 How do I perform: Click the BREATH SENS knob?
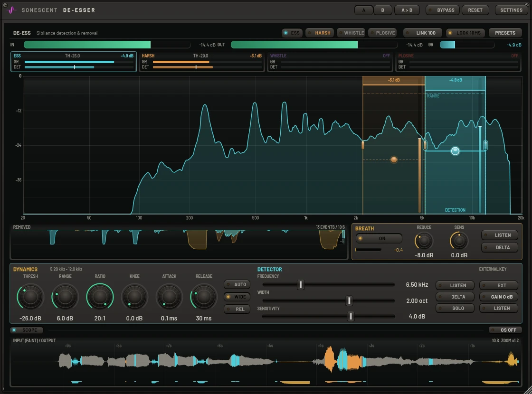coord(459,241)
